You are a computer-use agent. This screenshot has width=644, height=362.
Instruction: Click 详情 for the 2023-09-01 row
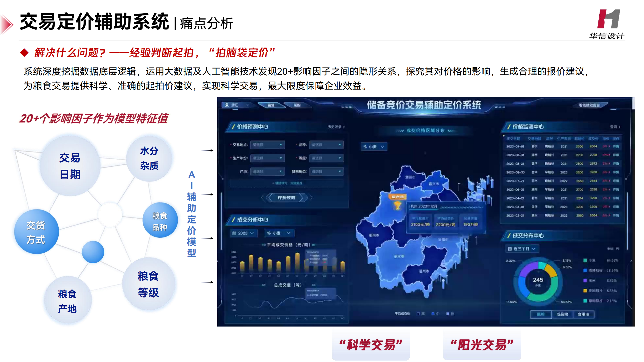pos(616,146)
